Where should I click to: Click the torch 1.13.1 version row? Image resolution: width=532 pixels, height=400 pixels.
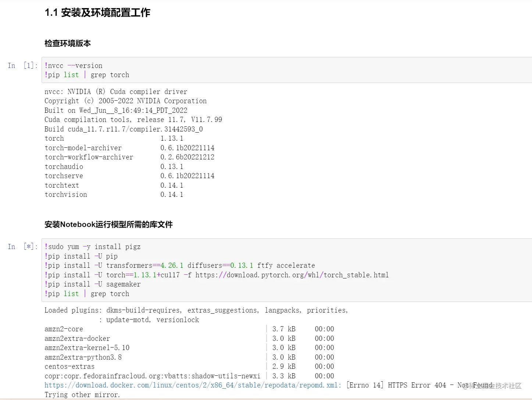tap(114, 138)
